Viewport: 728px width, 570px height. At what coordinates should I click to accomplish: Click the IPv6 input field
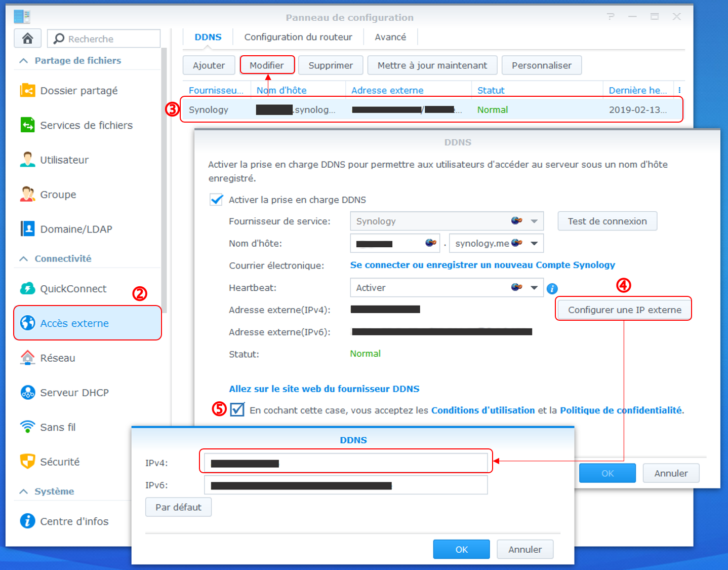click(346, 485)
